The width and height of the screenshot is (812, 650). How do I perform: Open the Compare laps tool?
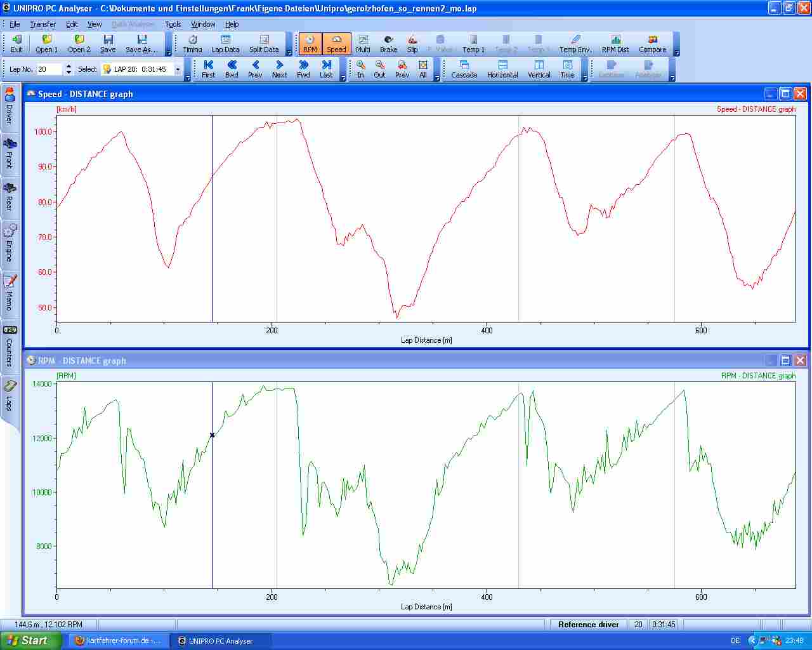[653, 44]
